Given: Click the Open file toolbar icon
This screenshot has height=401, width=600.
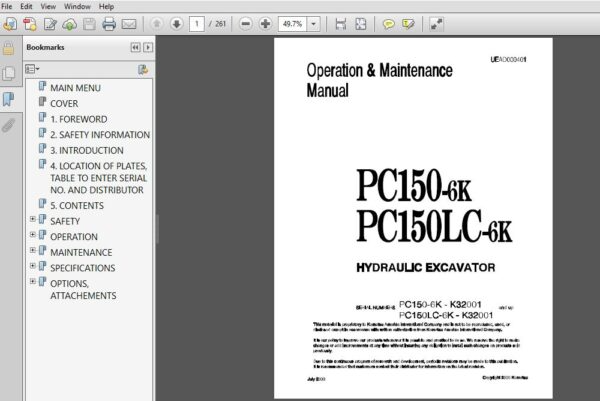Looking at the screenshot, I should pyautogui.click(x=10, y=24).
